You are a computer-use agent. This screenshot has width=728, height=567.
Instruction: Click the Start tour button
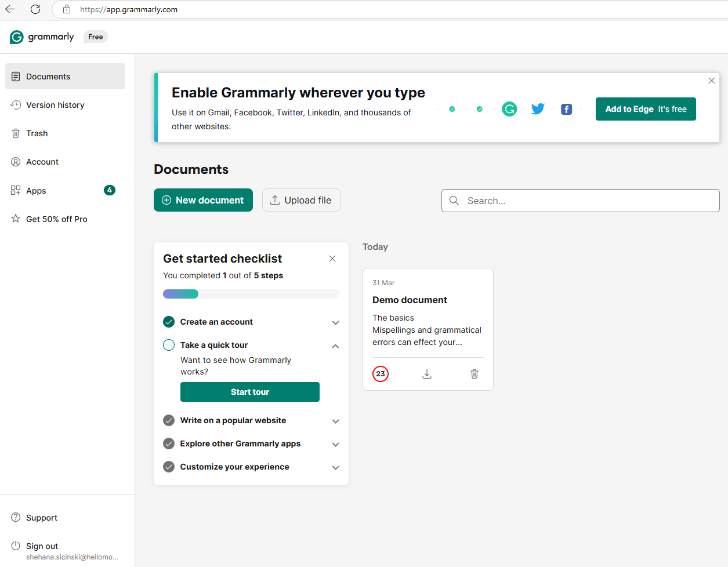(249, 392)
